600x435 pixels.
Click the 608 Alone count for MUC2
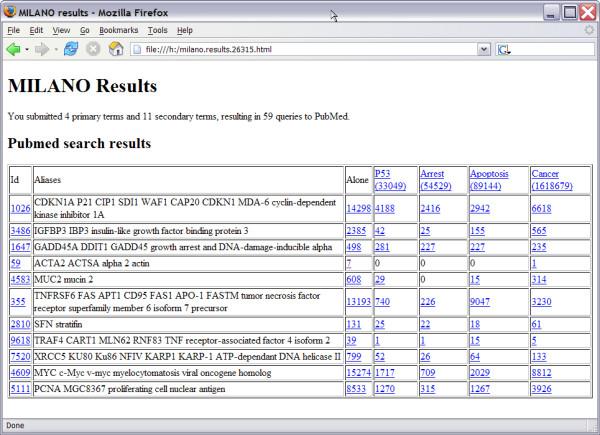click(x=354, y=280)
